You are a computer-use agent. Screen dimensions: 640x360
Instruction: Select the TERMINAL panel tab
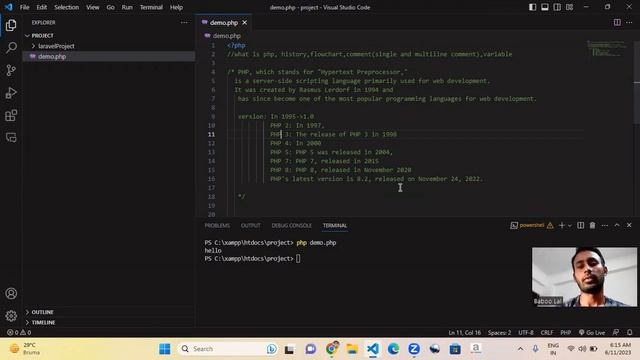tap(335, 225)
